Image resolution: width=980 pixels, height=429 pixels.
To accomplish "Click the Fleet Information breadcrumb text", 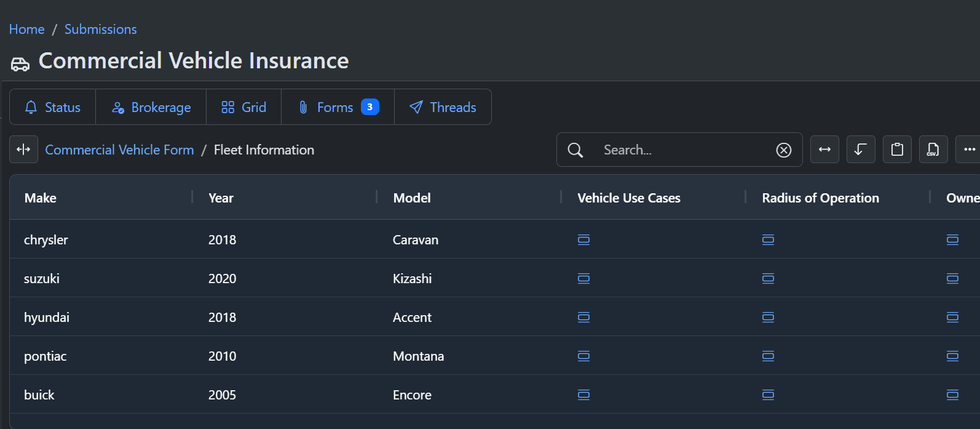I will [x=264, y=150].
